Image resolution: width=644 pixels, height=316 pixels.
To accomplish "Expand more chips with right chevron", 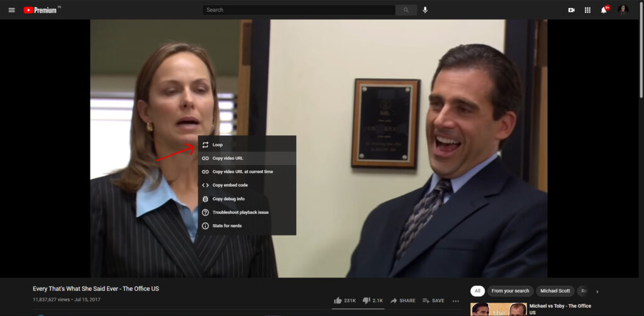I will pos(597,291).
